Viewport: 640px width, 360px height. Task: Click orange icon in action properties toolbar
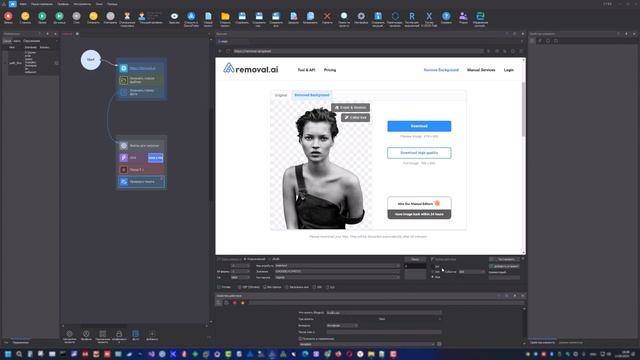tap(242, 302)
